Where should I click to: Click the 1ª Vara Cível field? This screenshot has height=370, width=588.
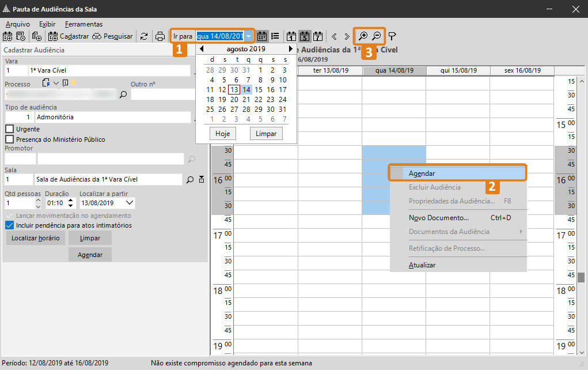point(110,70)
